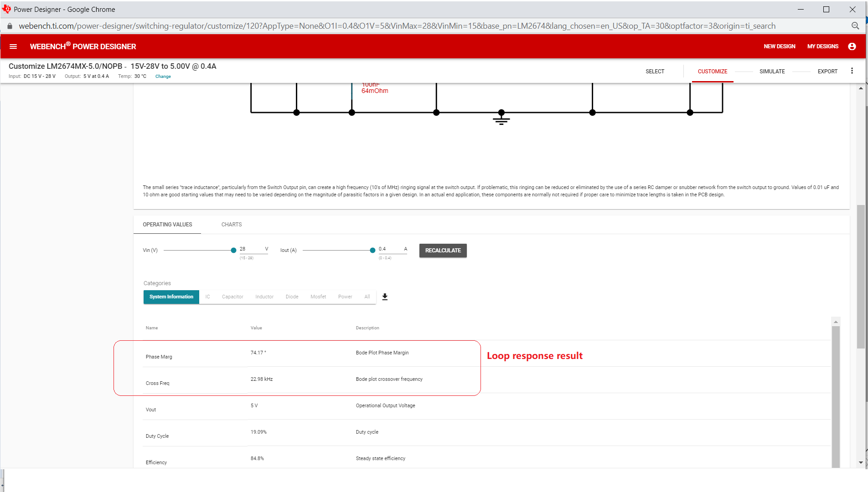Click the operating values table scrollbar
Image resolution: width=868 pixels, height=492 pixels.
836,396
